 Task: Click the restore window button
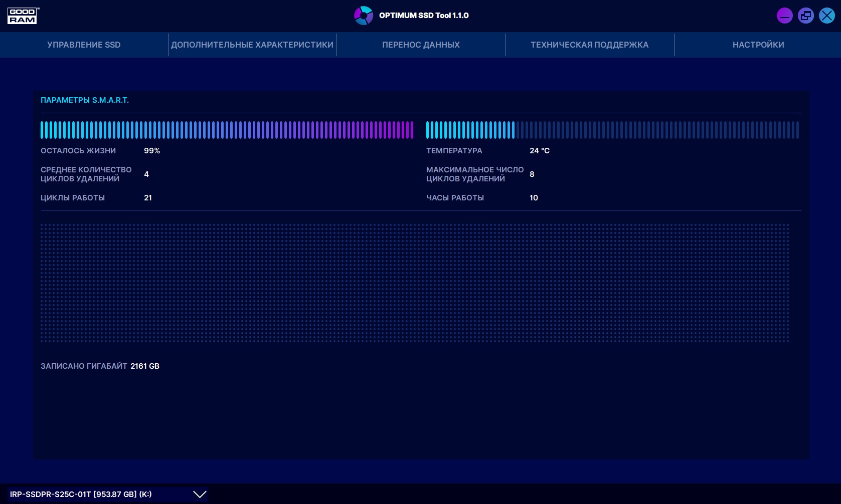click(805, 16)
